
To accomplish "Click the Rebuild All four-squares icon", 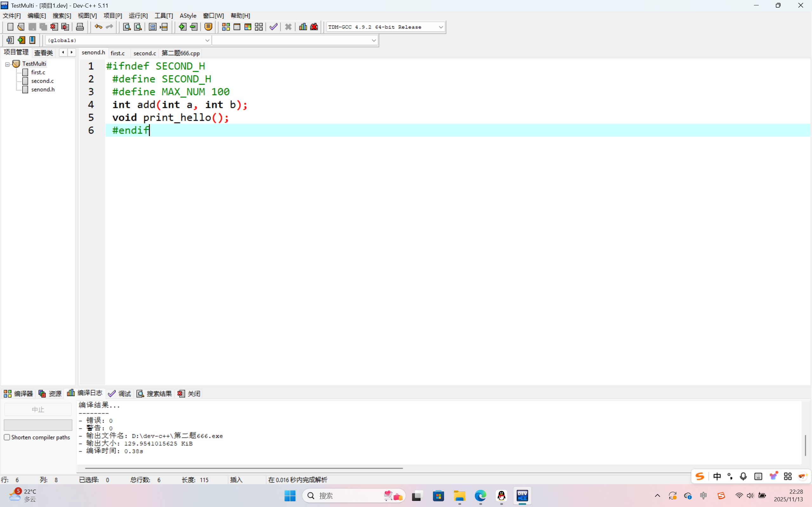I will coord(259,27).
